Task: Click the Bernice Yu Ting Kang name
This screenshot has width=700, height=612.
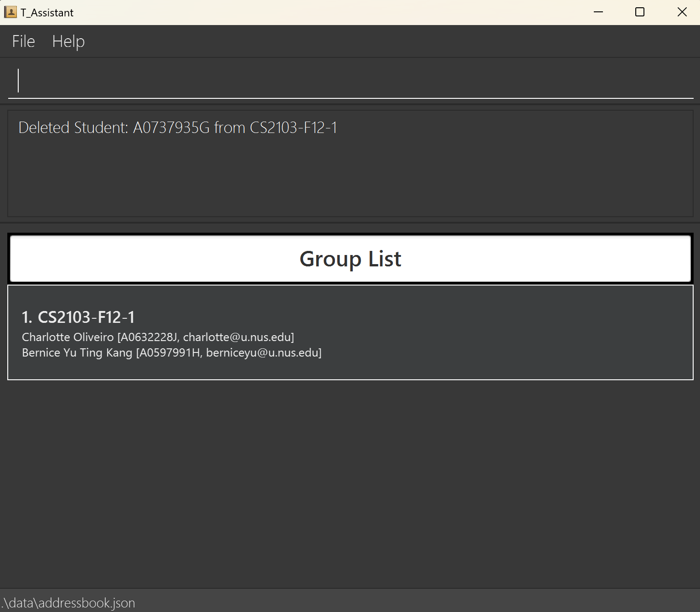Action: [77, 353]
